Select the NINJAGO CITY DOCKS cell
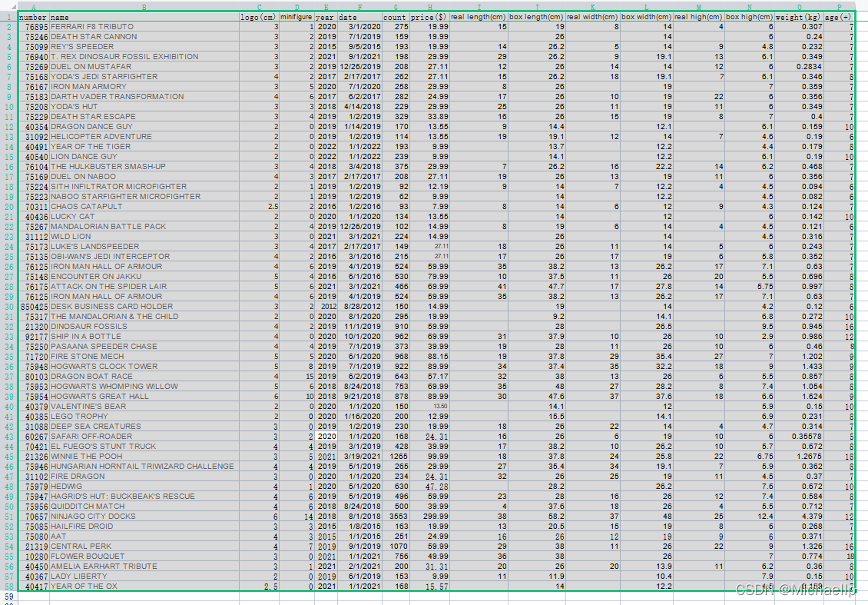This screenshot has width=868, height=605. pyautogui.click(x=144, y=517)
